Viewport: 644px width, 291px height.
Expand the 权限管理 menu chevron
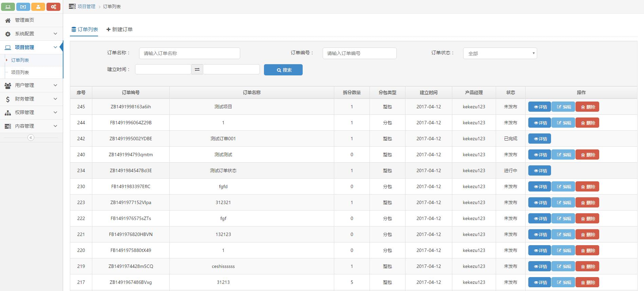[55, 112]
